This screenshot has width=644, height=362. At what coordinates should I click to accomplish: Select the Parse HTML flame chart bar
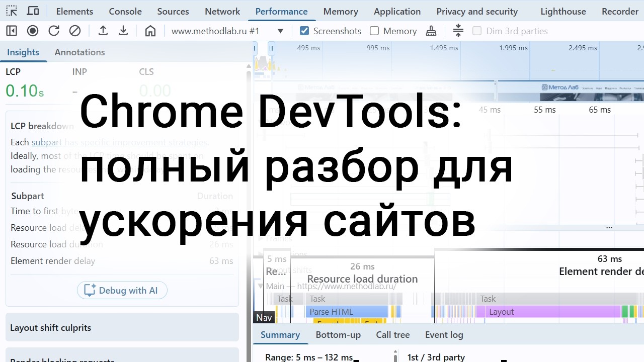(x=347, y=312)
